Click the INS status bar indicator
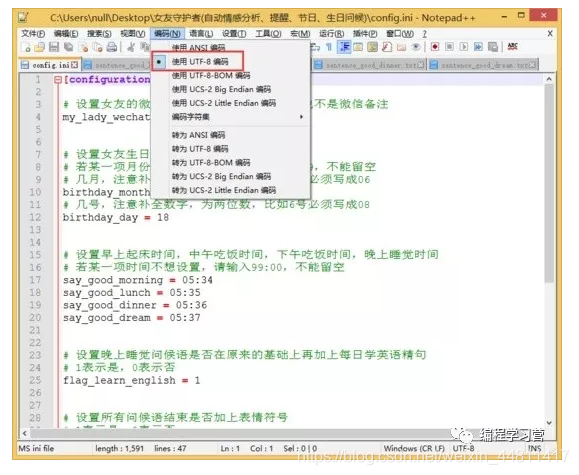Viewport: 579px width, 475px height. 534,448
